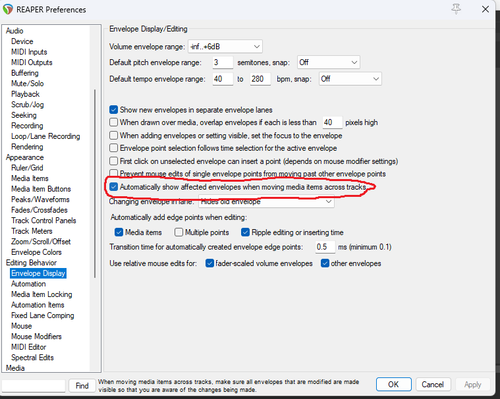Click the Cancel button
Image resolution: width=500 pixels, height=399 pixels.
click(x=432, y=384)
